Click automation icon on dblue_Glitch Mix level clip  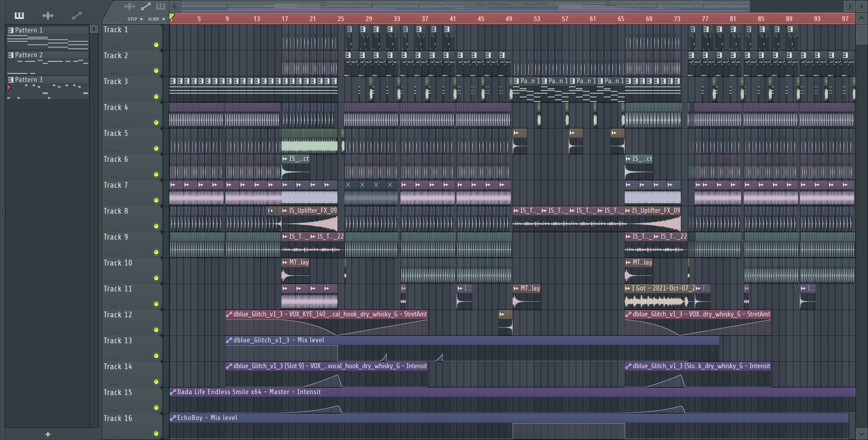tap(229, 340)
